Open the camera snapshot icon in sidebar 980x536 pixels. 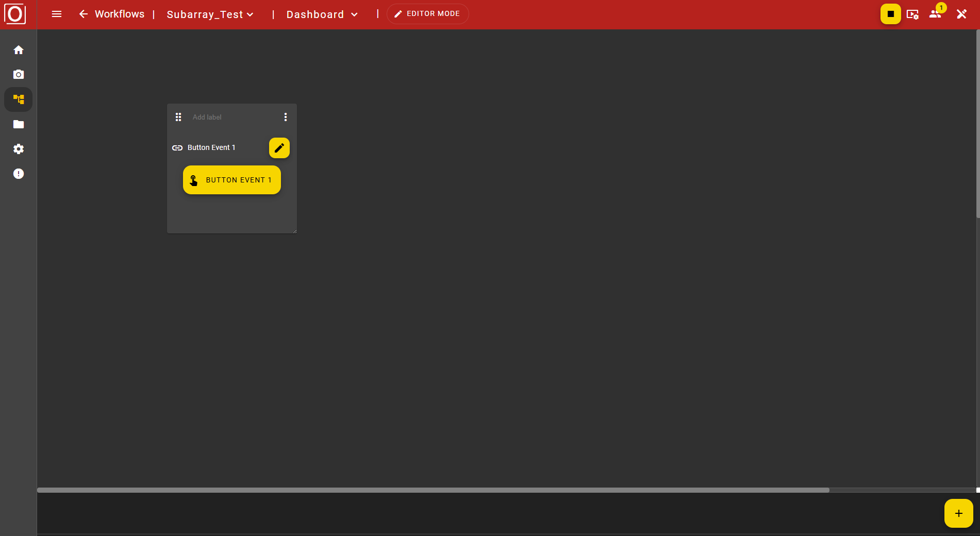click(x=19, y=75)
